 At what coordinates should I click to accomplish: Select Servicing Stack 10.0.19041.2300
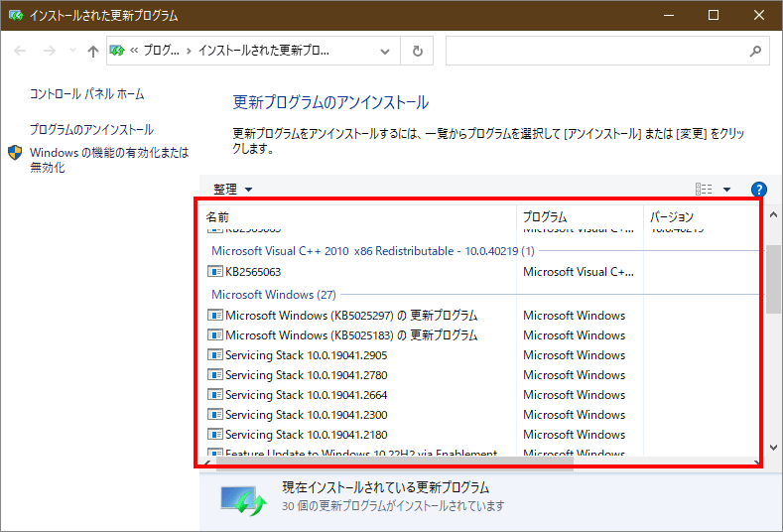(x=306, y=415)
